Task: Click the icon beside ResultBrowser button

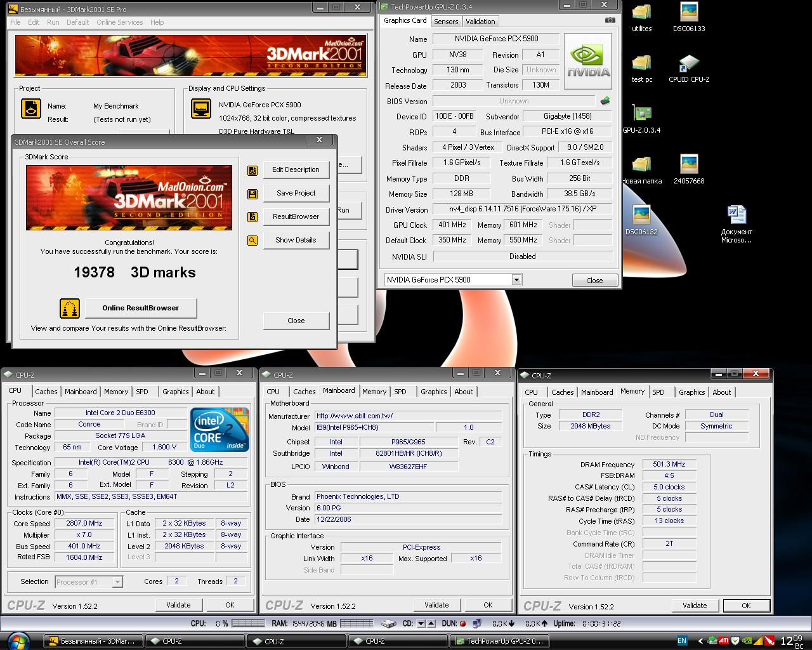Action: tap(252, 217)
